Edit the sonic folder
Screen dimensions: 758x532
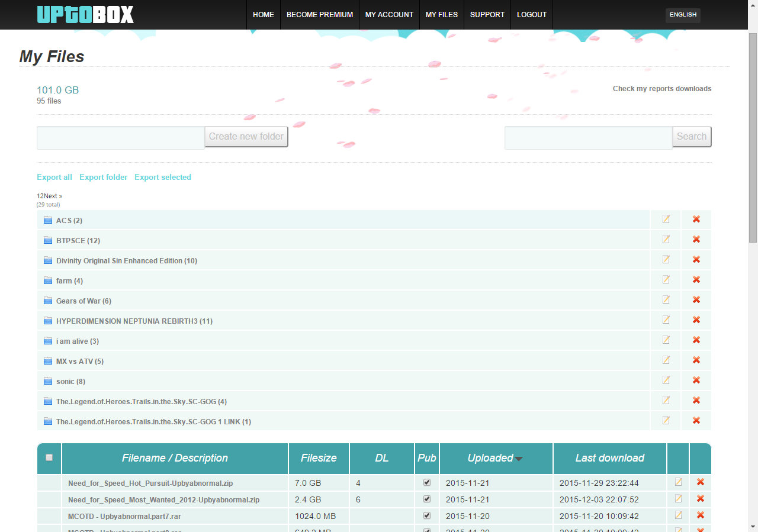pos(666,381)
